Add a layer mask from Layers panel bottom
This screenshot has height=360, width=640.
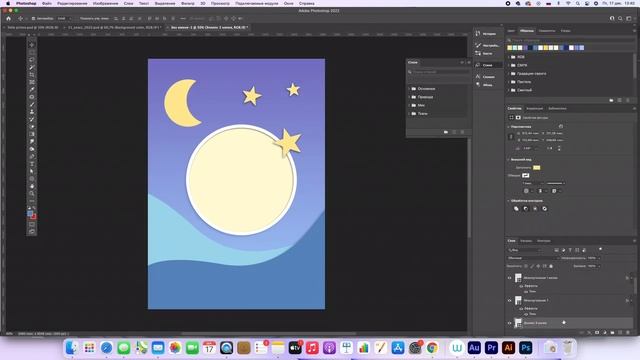(597, 333)
